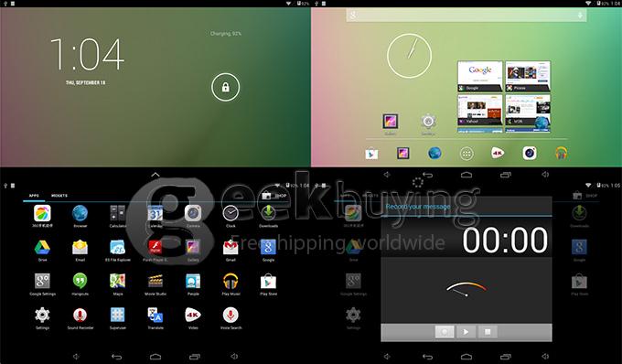Open Yahoo bookmark thumbnail on home screen
The width and height of the screenshot is (622, 364).
coord(479,111)
